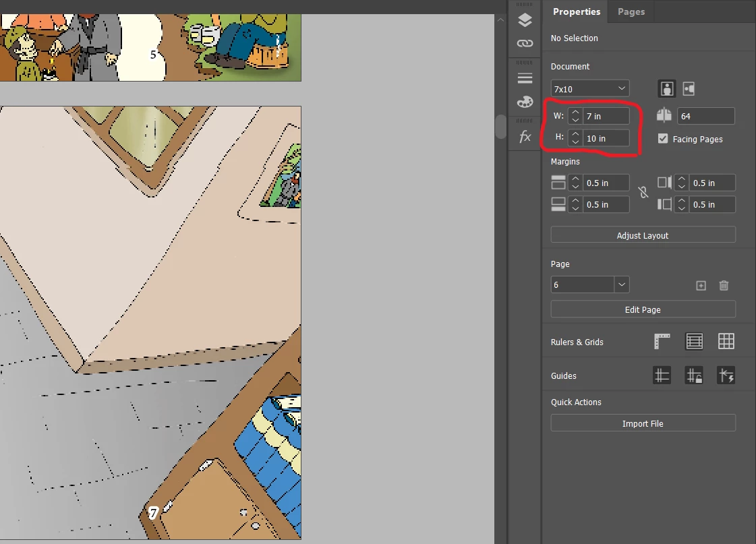Set landscape page orientation
Screen dimensions: 756x544
(689, 89)
